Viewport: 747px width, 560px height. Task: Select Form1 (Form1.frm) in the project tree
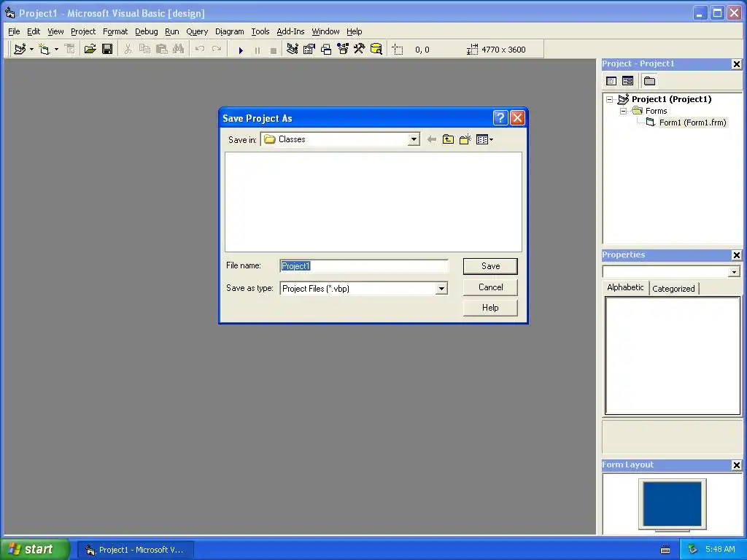coord(692,122)
